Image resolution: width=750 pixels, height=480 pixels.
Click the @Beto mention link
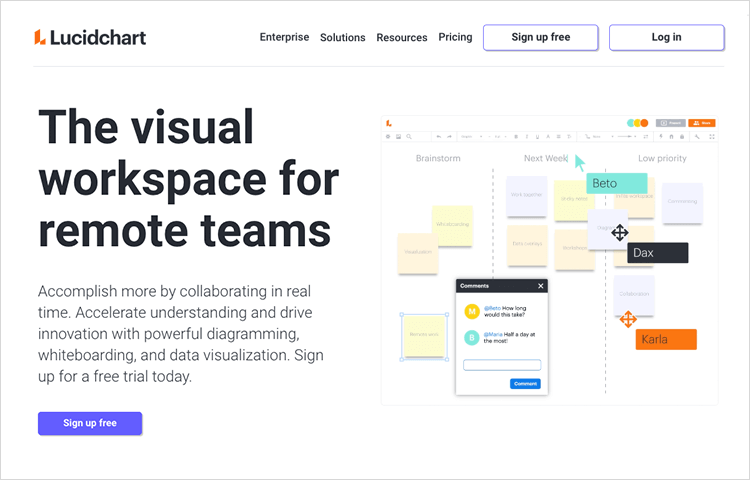492,308
